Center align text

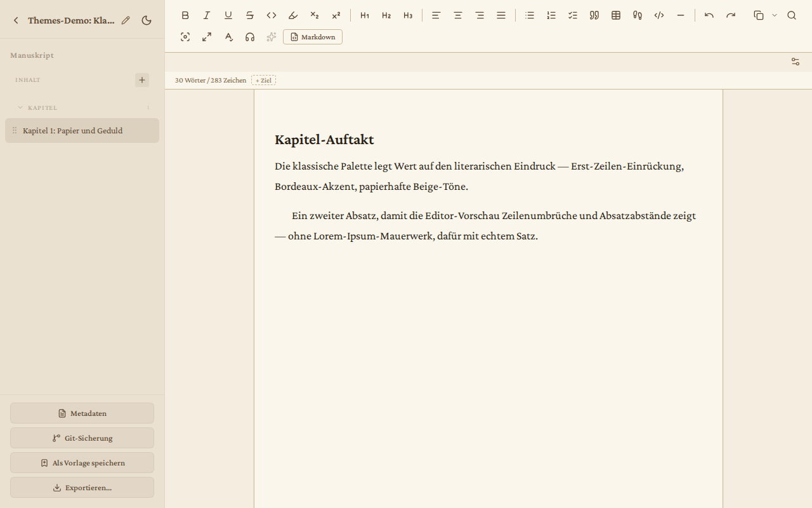(458, 15)
